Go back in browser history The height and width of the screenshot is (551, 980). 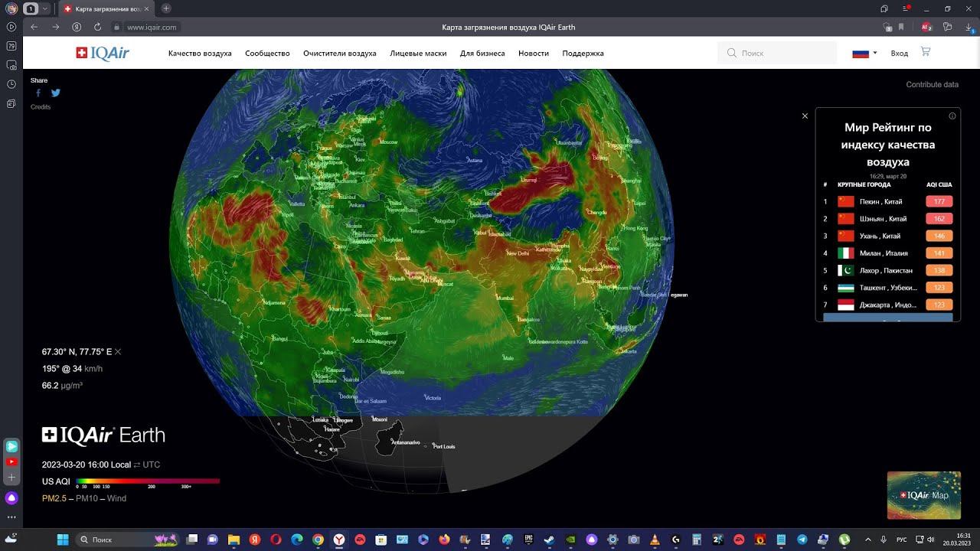coord(34,27)
